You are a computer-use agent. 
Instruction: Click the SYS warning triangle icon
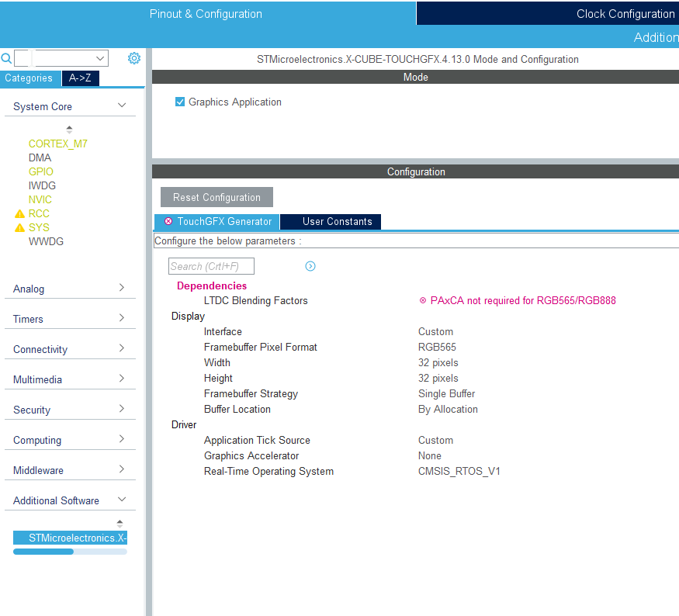(x=19, y=227)
